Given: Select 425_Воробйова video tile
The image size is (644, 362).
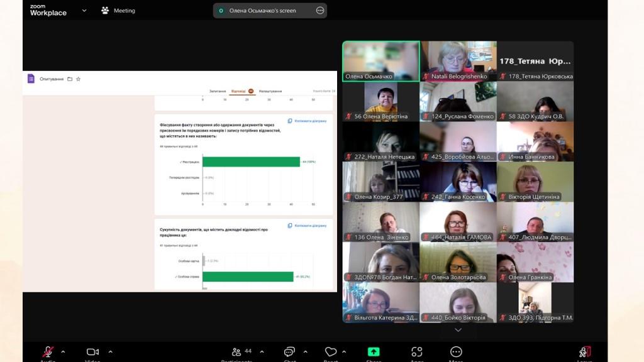Looking at the screenshot, I should coord(458,141).
